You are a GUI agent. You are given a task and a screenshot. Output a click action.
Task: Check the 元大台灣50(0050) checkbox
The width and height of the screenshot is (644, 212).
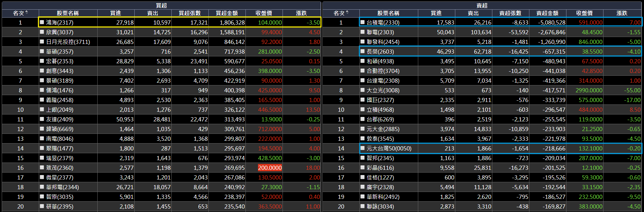[x=363, y=148]
